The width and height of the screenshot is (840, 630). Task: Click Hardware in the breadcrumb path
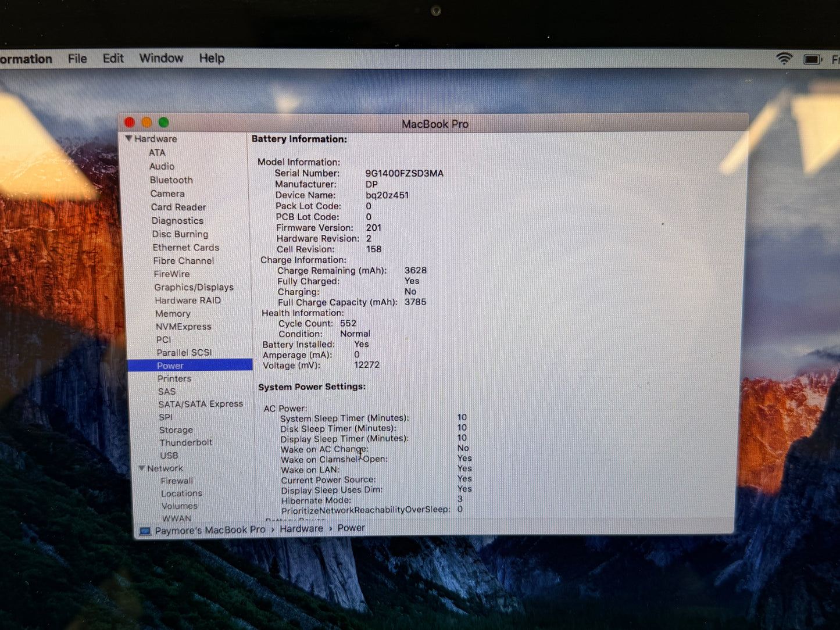pos(301,528)
